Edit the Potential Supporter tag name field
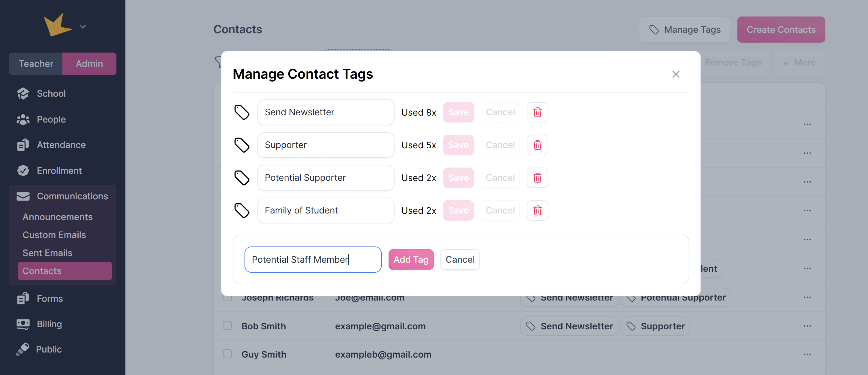Image resolution: width=868 pixels, height=375 pixels. pyautogui.click(x=326, y=178)
